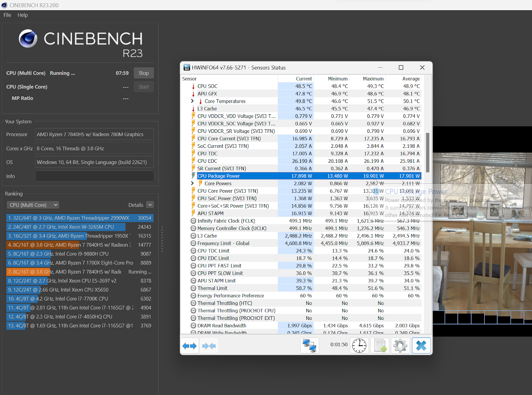Click the clock reset timer icon

(x=359, y=346)
